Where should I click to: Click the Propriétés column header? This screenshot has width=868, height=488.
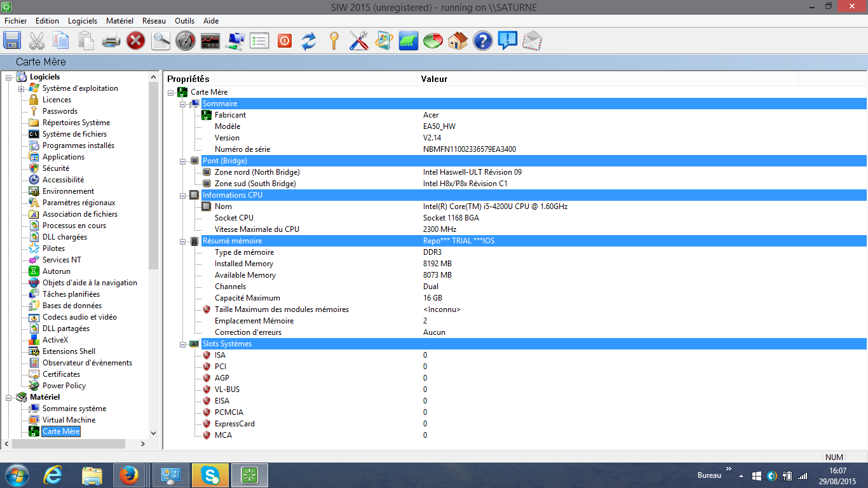[290, 79]
